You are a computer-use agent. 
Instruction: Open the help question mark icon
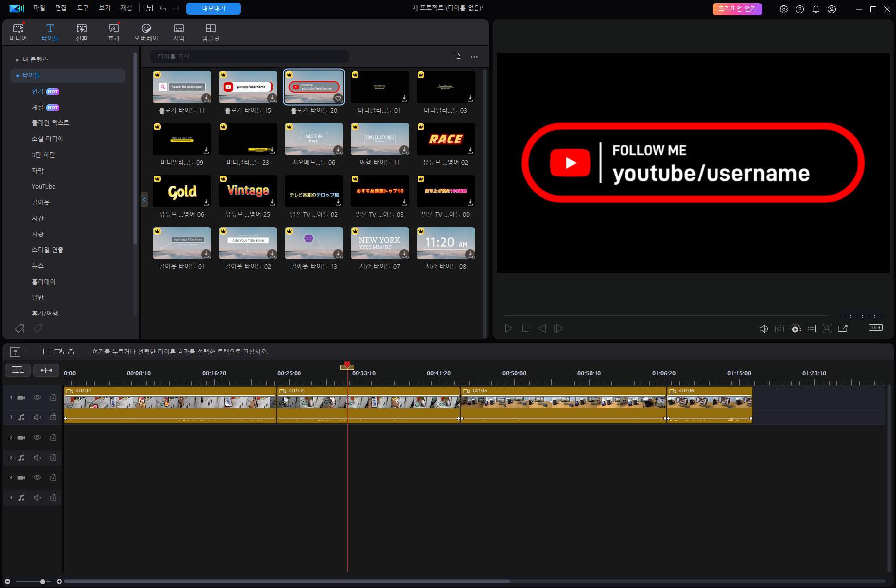800,9
